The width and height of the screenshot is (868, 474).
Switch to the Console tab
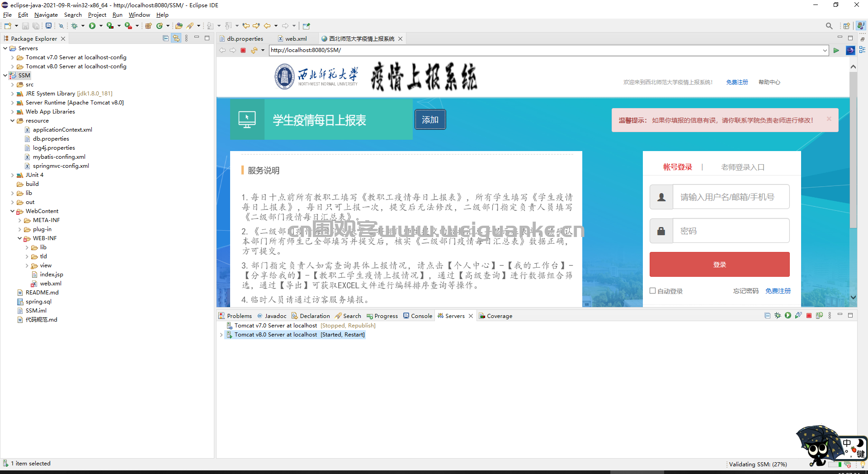click(x=418, y=316)
